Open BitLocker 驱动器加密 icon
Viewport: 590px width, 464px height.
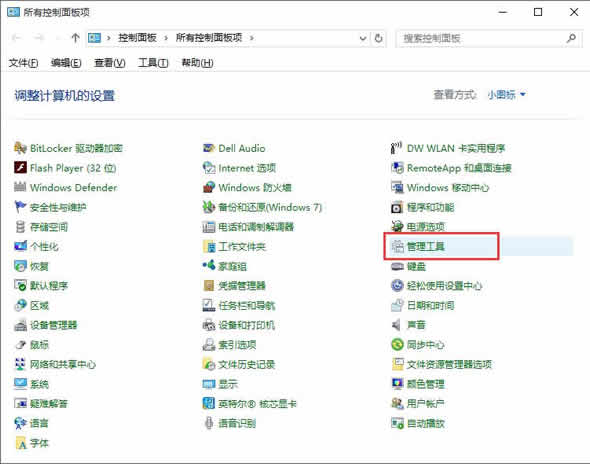(x=20, y=148)
